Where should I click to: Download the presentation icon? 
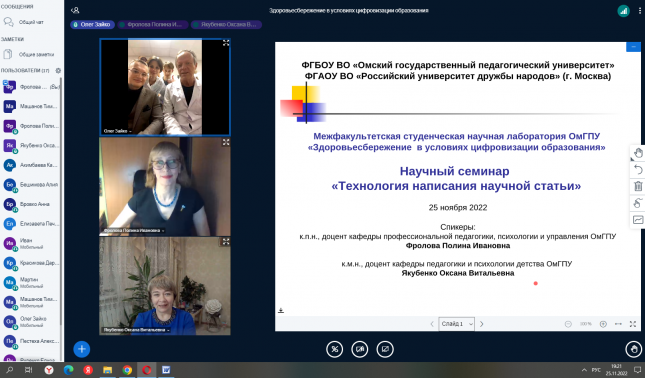pos(281,311)
